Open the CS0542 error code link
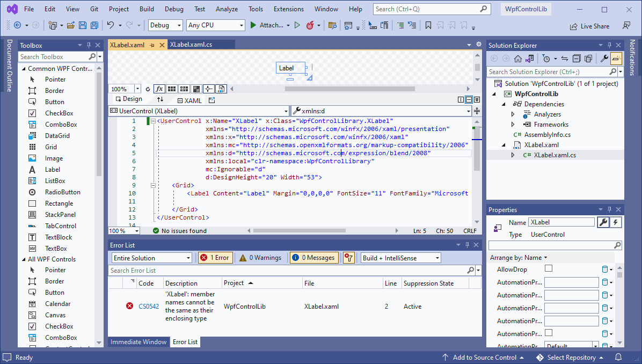Image resolution: width=642 pixels, height=364 pixels. click(149, 306)
